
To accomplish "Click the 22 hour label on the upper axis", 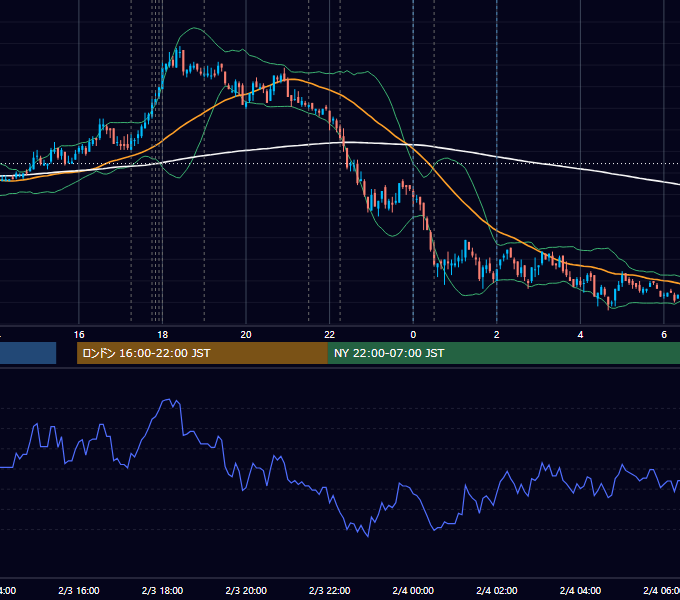I will pos(330,335).
